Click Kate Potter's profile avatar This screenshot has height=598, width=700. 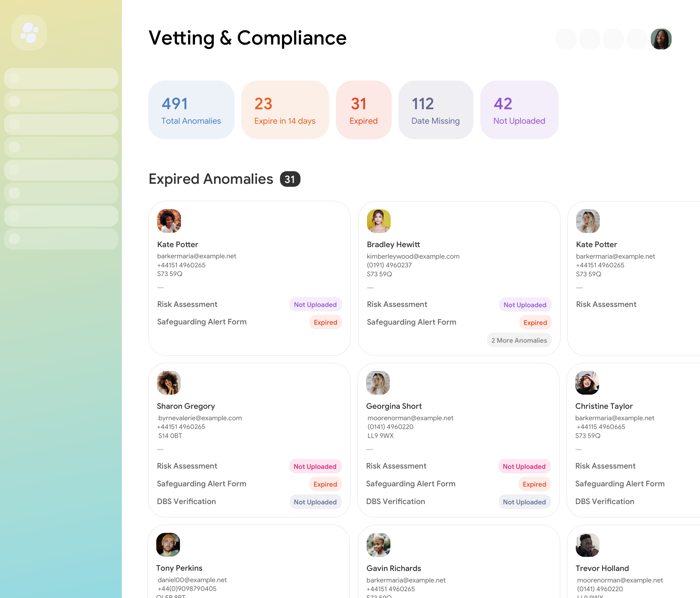tap(168, 220)
